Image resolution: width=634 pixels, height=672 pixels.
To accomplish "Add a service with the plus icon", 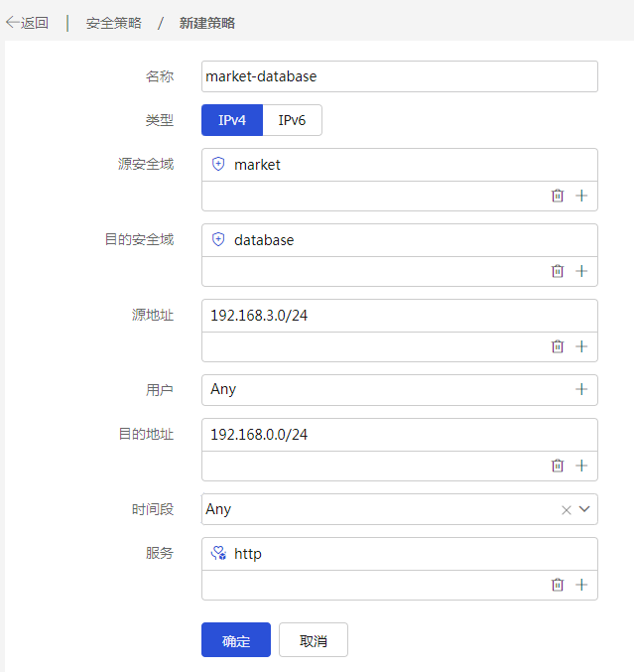I will [x=581, y=585].
